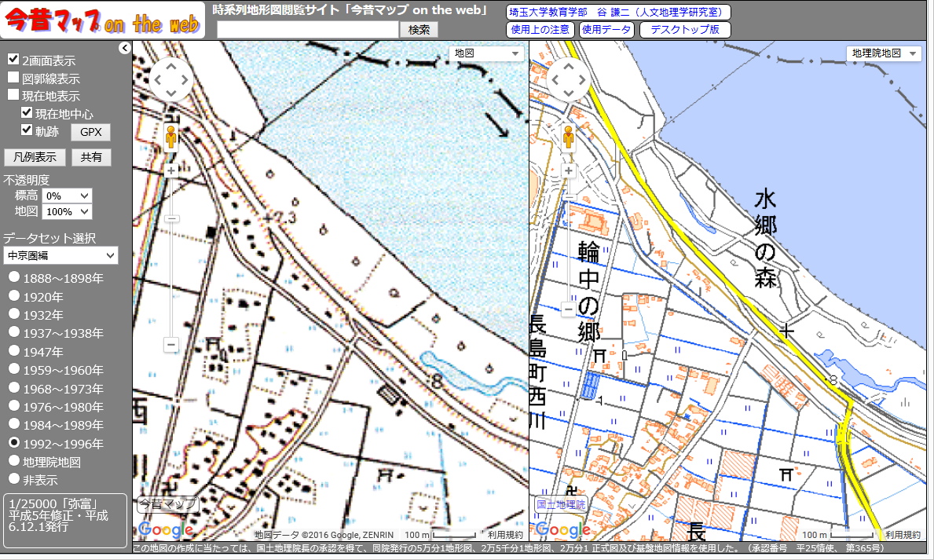The height and width of the screenshot is (560, 934).
Task: Select 1932年 dataset period
Action: tap(13, 314)
